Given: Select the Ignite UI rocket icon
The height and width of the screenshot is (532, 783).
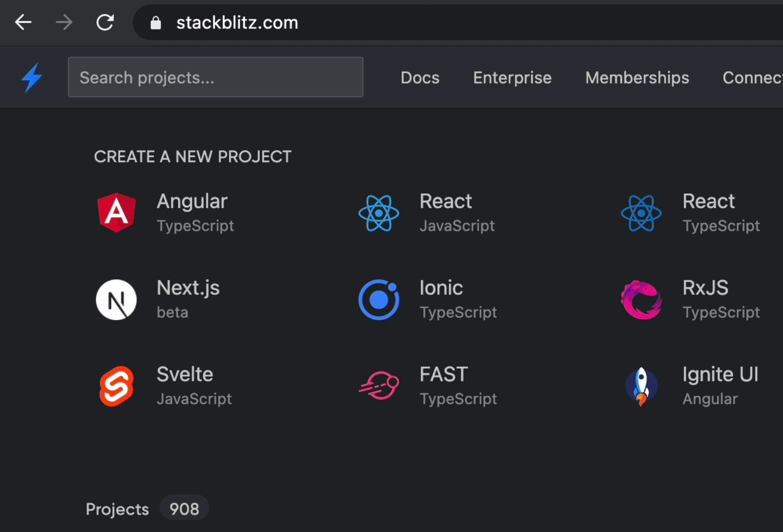Looking at the screenshot, I should (x=641, y=386).
